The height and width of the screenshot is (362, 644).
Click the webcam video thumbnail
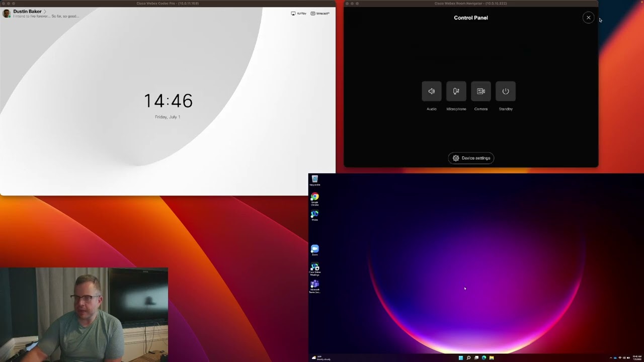click(84, 315)
